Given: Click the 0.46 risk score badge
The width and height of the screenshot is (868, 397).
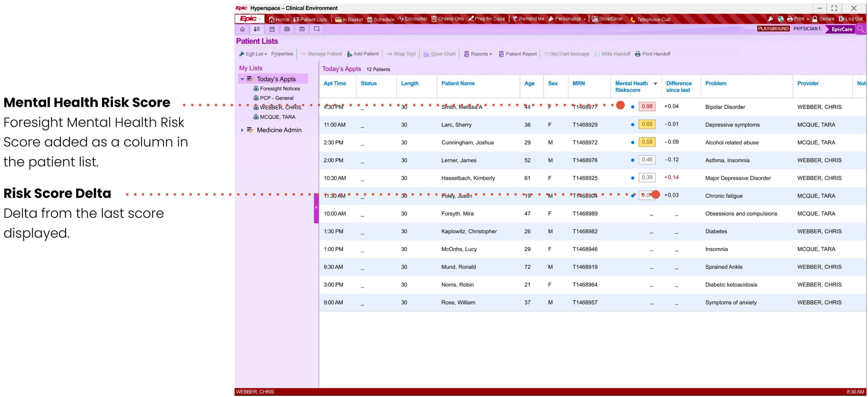Looking at the screenshot, I should pyautogui.click(x=647, y=160).
